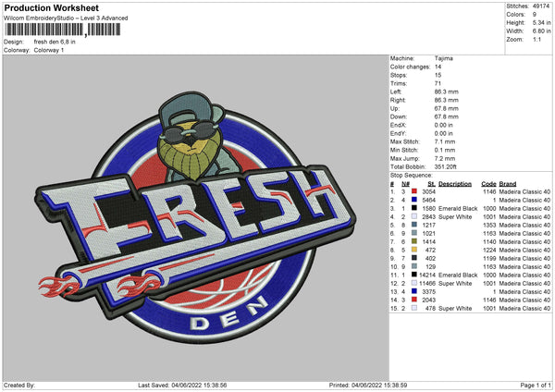
Task: Click the 'Created By:' footer label
Action: pos(19,385)
